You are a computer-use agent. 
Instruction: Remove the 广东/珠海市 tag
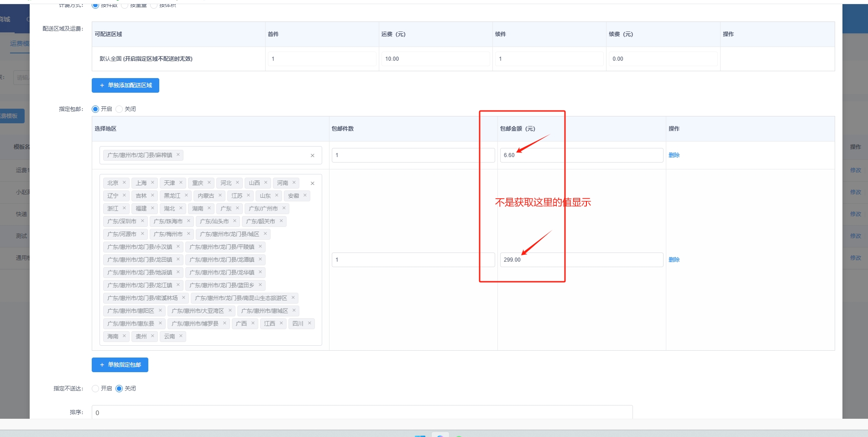click(188, 221)
